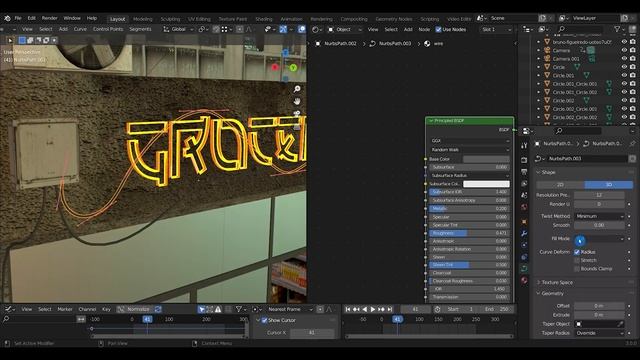Click the pan hand icon in the viewport
Viewport: 640px width, 360px height.
coord(297,101)
